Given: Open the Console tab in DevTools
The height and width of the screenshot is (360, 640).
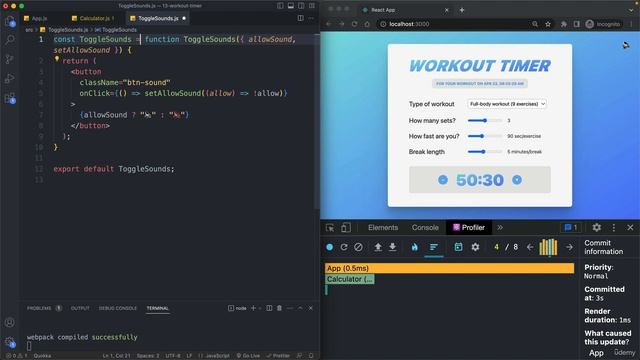Looking at the screenshot, I should click(425, 228).
